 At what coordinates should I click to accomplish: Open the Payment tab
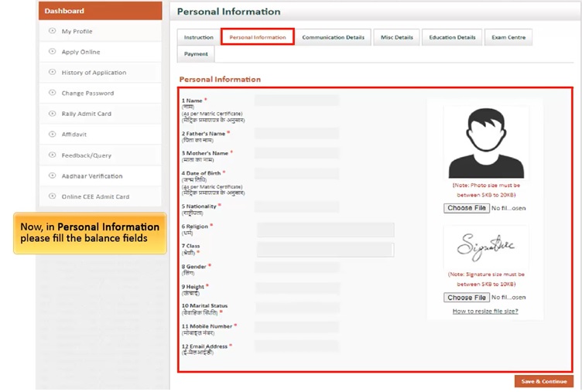(196, 54)
